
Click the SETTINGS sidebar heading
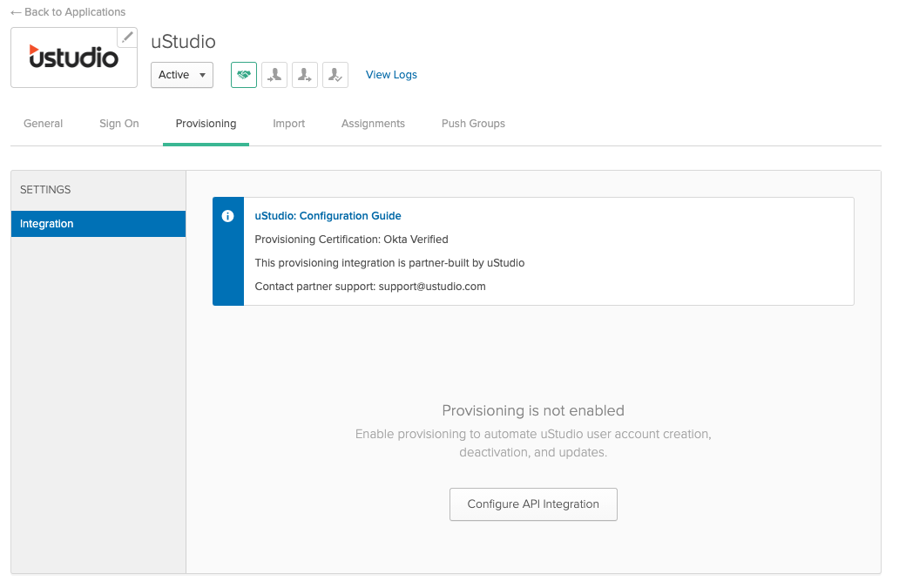coord(45,190)
